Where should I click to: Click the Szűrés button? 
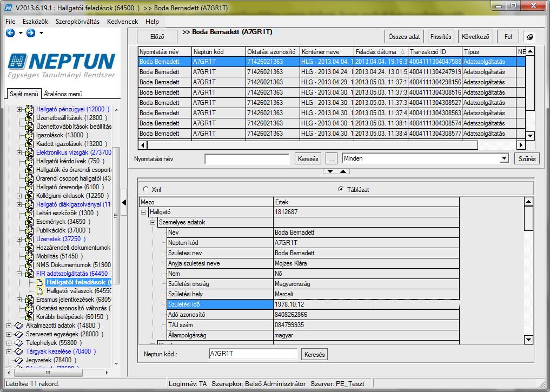click(x=527, y=158)
